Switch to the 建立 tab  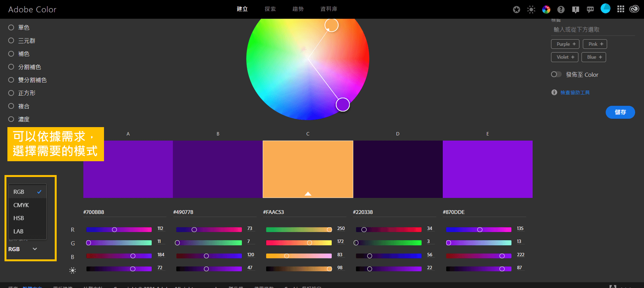pyautogui.click(x=242, y=9)
